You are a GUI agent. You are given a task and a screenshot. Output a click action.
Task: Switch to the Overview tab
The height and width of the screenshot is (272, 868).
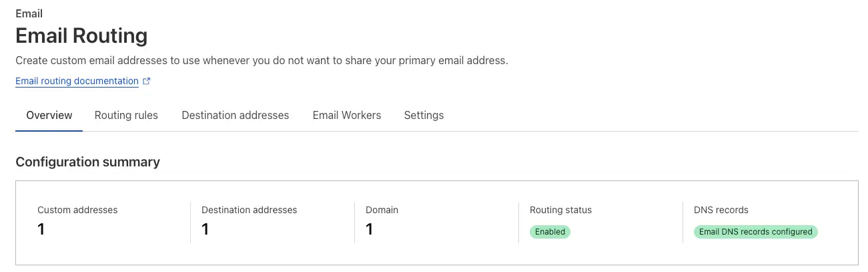[x=49, y=115]
